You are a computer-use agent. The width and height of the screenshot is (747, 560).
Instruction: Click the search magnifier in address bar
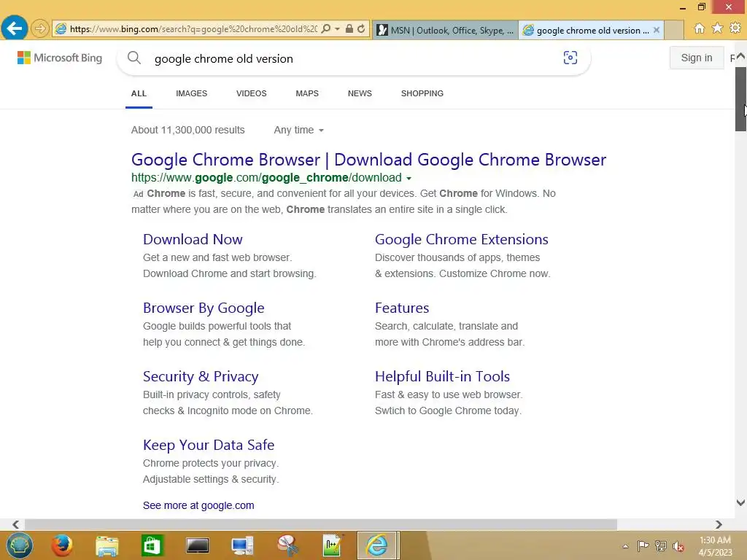[326, 28]
